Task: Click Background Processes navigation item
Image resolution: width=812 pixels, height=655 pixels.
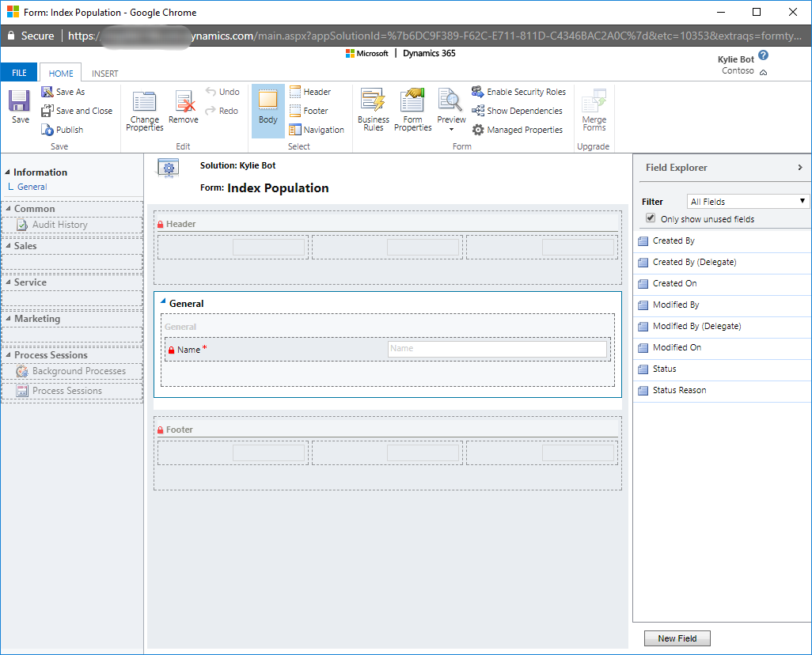Action: pos(72,371)
